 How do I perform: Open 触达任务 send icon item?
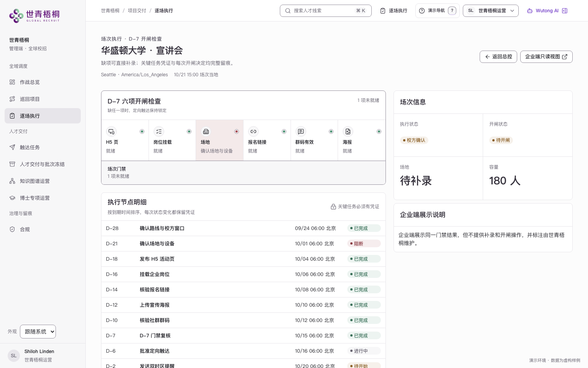12,147
